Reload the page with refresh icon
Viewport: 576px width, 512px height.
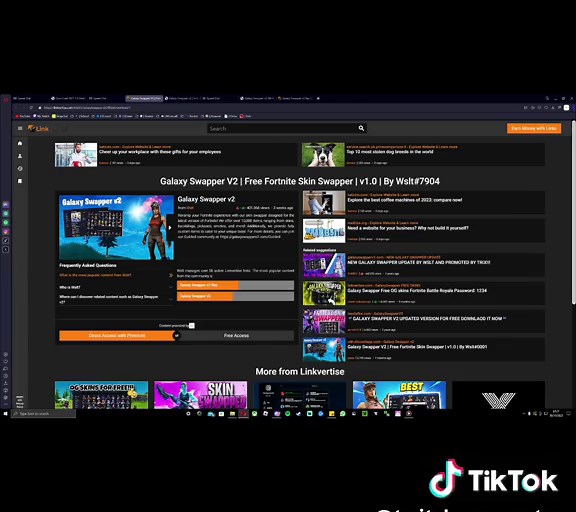pos(31,108)
